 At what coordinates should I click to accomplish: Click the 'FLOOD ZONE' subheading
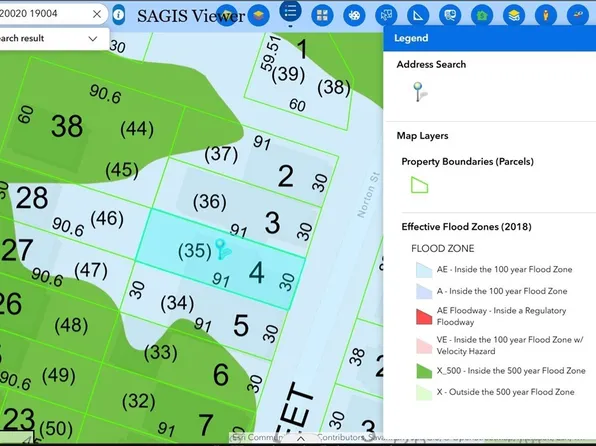[443, 249]
